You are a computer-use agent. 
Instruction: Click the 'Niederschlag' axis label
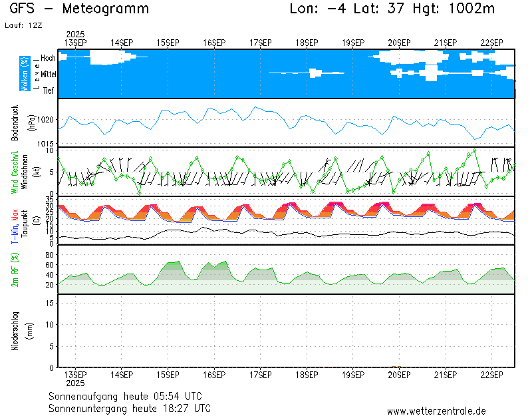pyautogui.click(x=15, y=331)
